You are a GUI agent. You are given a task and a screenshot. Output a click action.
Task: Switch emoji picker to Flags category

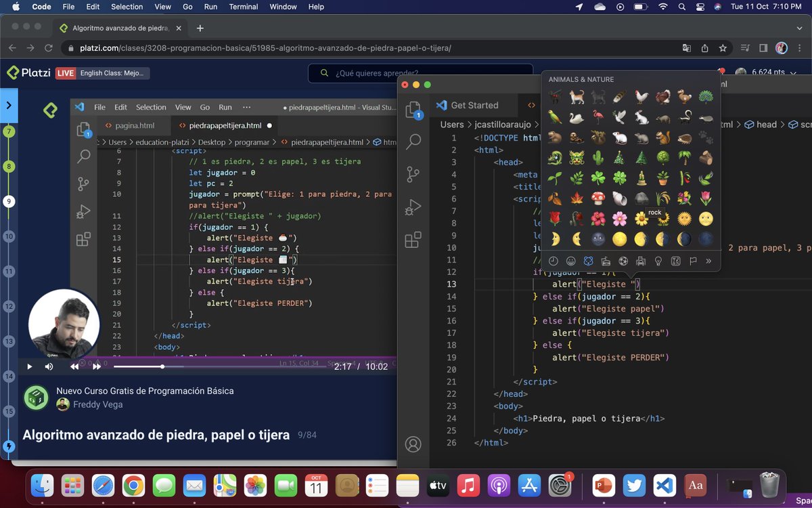click(693, 261)
